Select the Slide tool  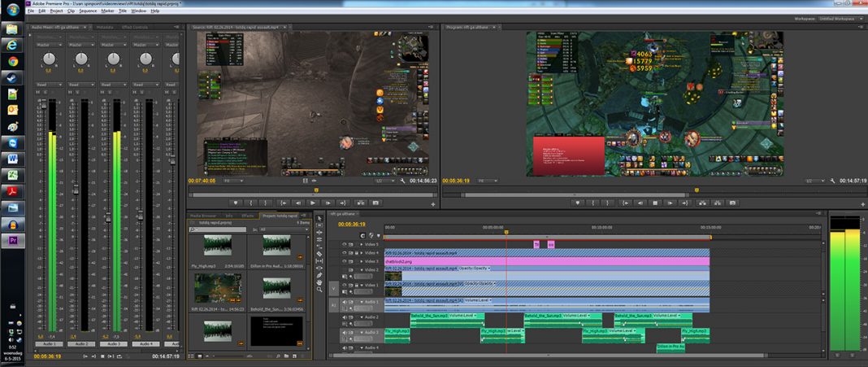[319, 268]
